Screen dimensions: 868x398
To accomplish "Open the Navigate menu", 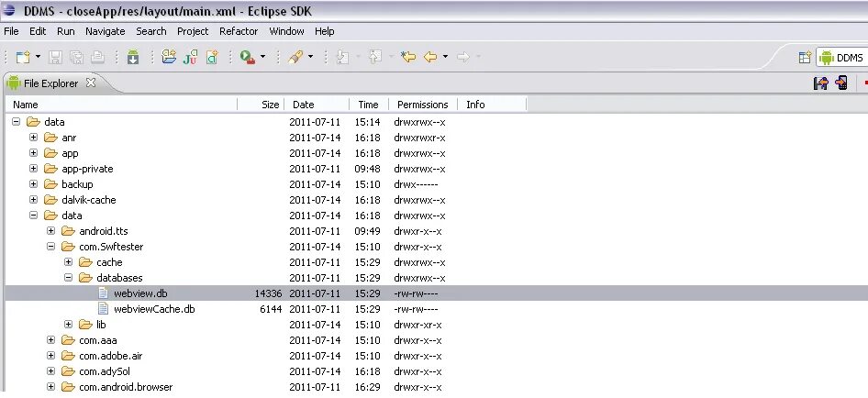I will (106, 31).
